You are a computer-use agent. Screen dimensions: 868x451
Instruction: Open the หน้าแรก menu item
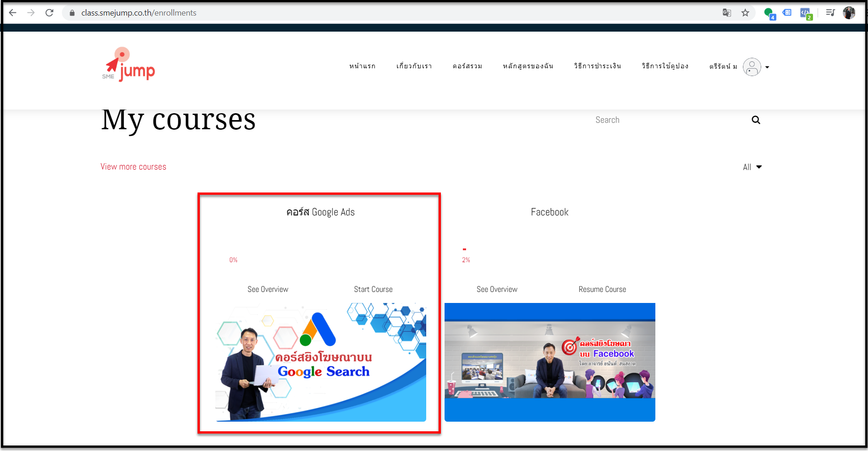(x=363, y=66)
